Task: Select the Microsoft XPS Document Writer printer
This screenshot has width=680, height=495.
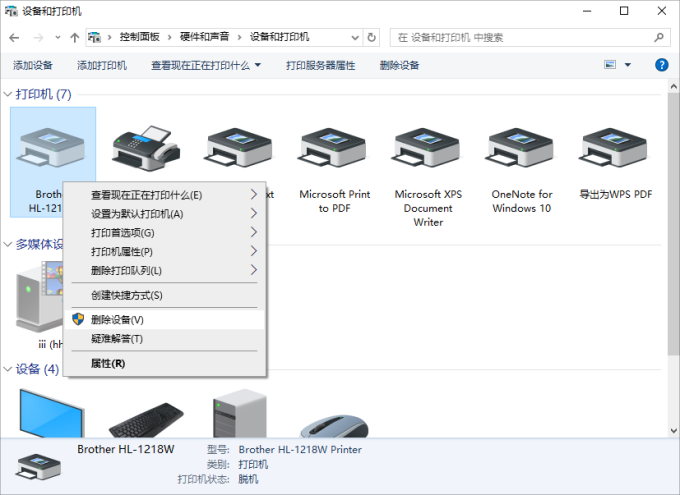Action: pyautogui.click(x=427, y=148)
